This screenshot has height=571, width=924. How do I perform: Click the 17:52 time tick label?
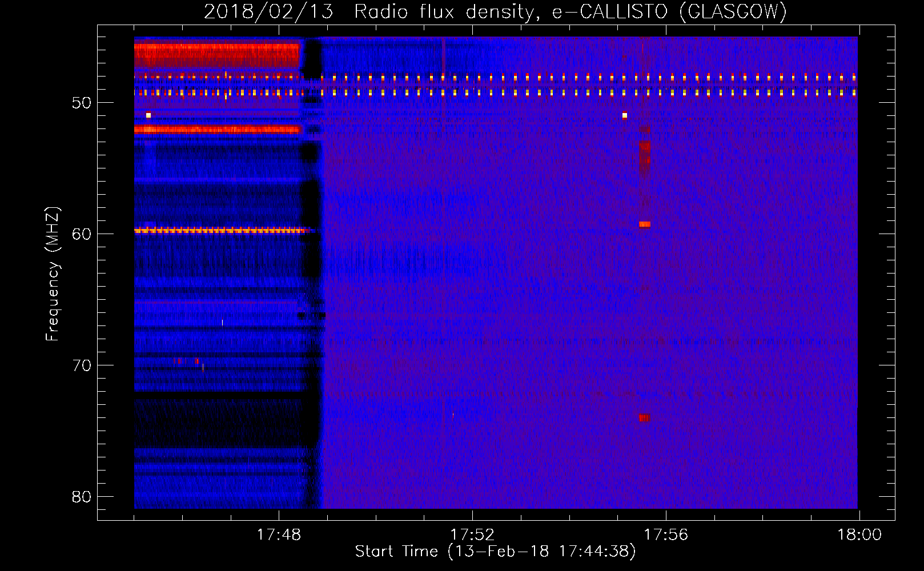pyautogui.click(x=472, y=535)
